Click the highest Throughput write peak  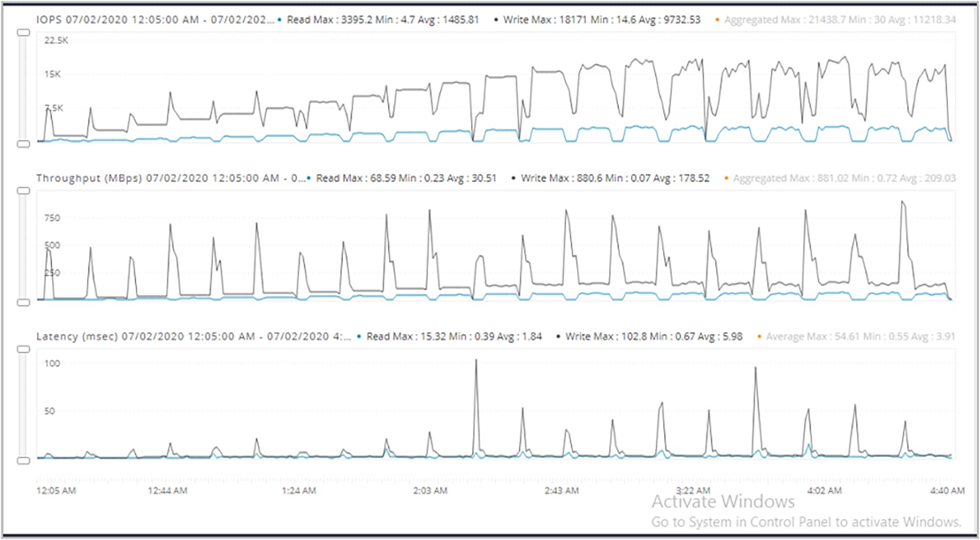tap(903, 203)
